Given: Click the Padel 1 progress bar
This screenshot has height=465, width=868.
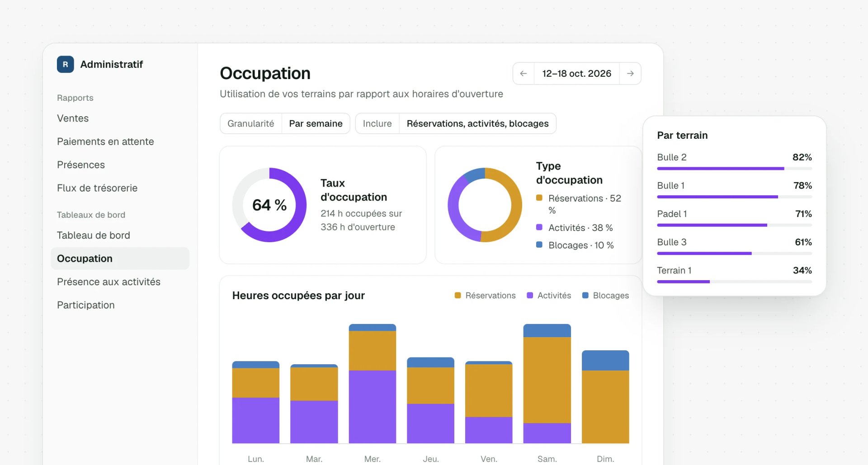Looking at the screenshot, I should click(x=735, y=225).
